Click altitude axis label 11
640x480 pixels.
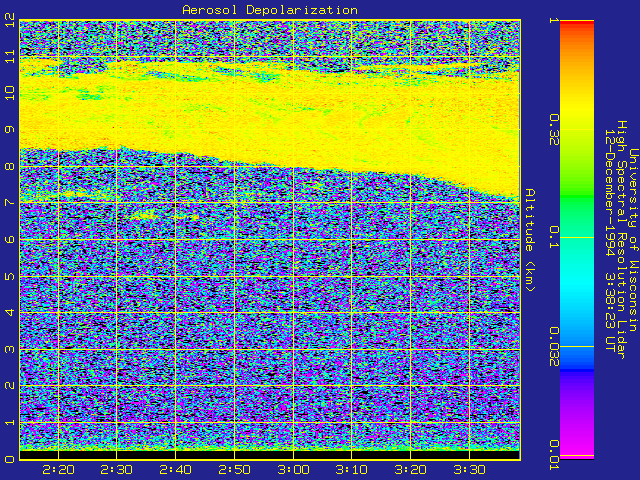pyautogui.click(x=10, y=56)
